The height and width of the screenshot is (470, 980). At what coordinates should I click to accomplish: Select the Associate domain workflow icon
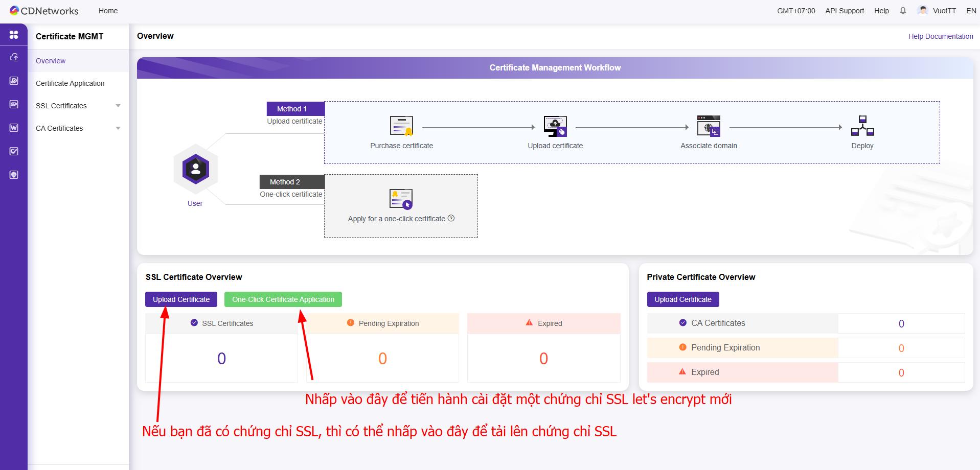tap(709, 126)
